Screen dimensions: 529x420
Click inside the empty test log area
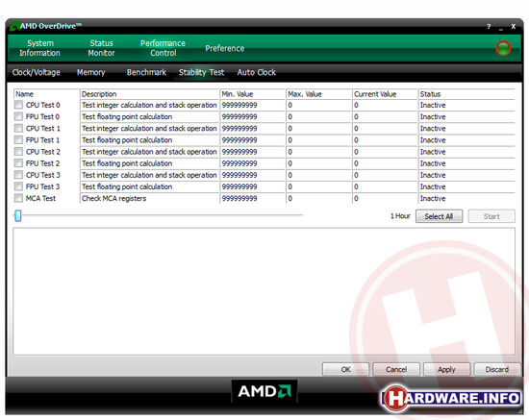(264, 291)
